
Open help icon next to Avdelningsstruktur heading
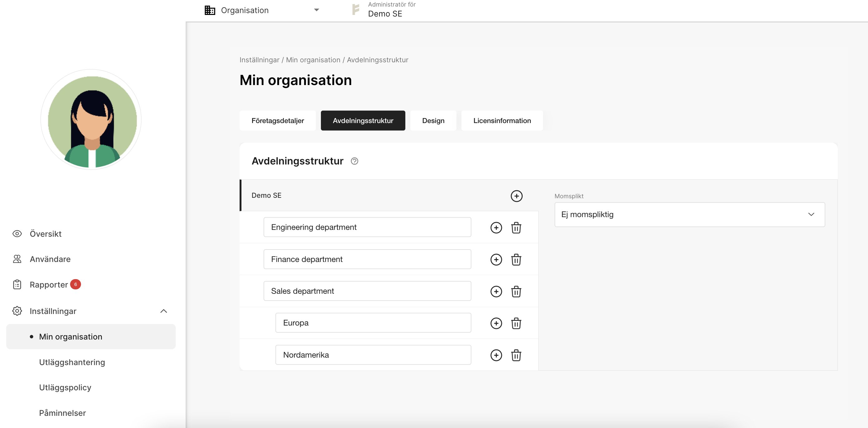(354, 161)
